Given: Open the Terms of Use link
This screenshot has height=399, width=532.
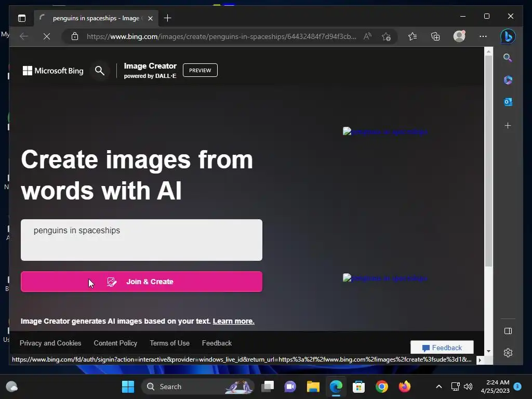Looking at the screenshot, I should (x=170, y=343).
